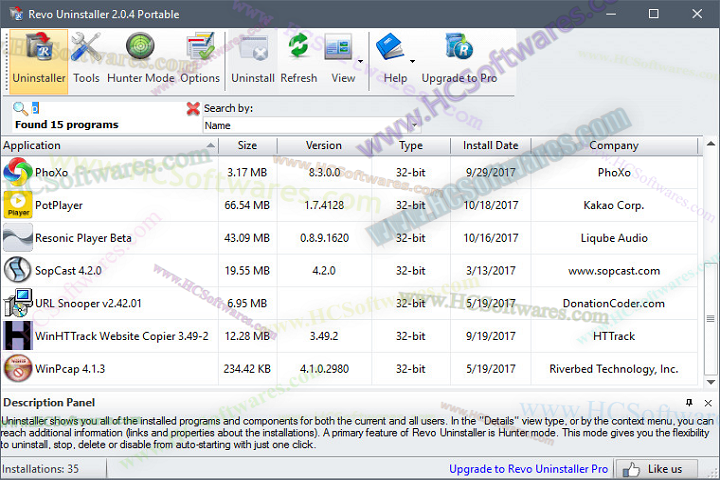The height and width of the screenshot is (480, 720).
Task: Click the Liqube Audio company cell
Action: [614, 238]
